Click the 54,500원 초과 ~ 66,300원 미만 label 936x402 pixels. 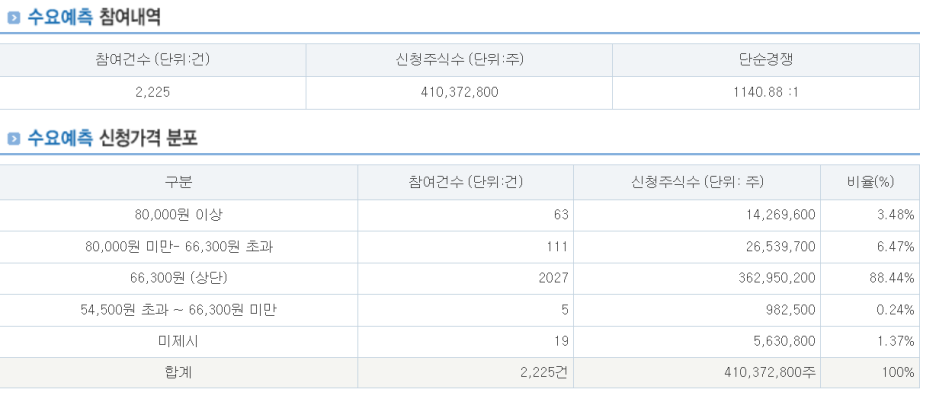tap(178, 310)
